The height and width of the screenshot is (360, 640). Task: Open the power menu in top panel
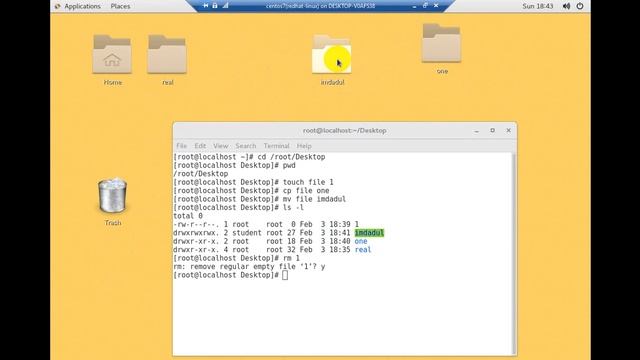580,6
